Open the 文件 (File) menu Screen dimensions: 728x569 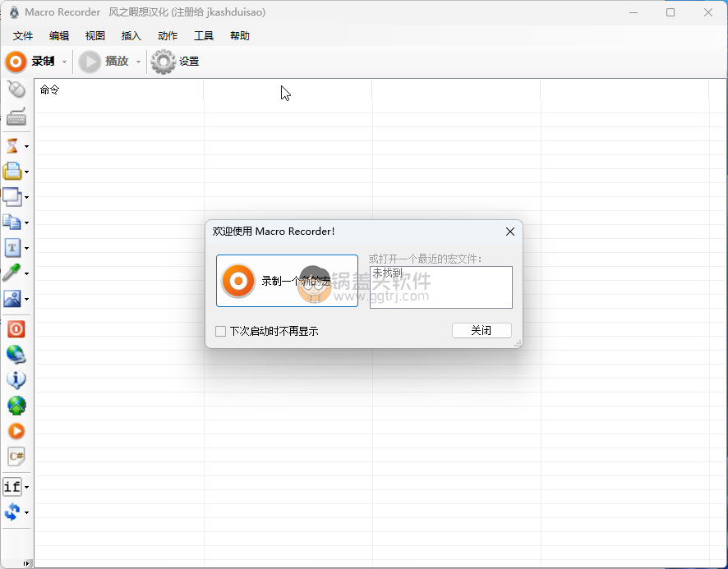[x=23, y=36]
